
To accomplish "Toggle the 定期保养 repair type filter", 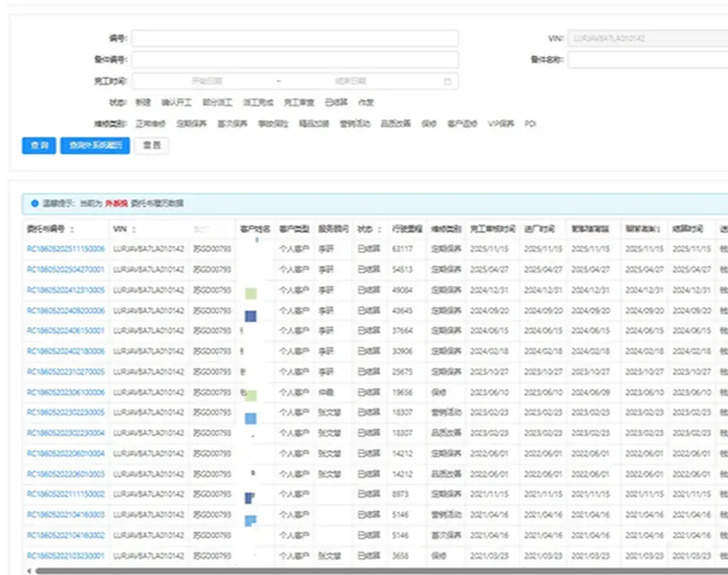I will (191, 124).
